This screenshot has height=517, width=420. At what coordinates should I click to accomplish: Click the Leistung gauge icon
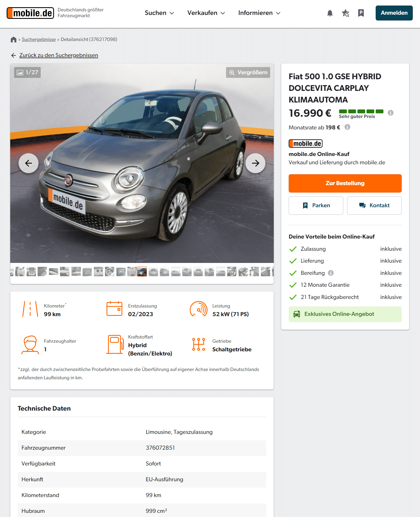pyautogui.click(x=199, y=309)
